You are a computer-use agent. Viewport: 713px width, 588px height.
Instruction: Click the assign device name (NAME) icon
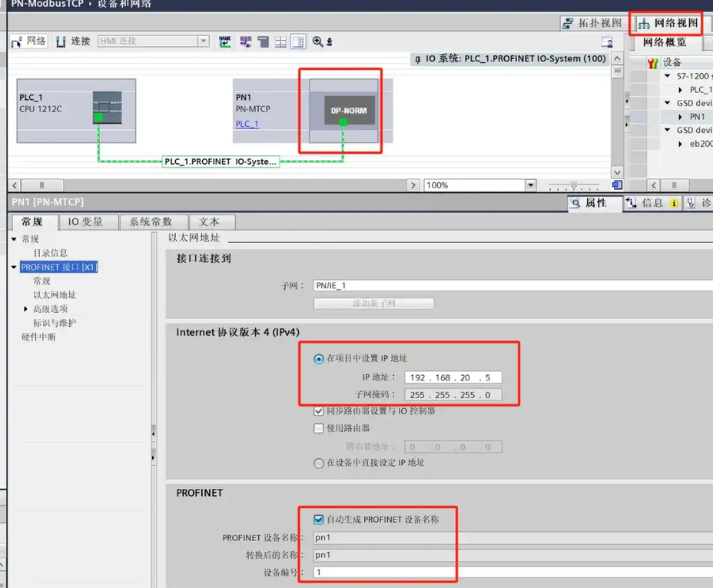point(225,42)
